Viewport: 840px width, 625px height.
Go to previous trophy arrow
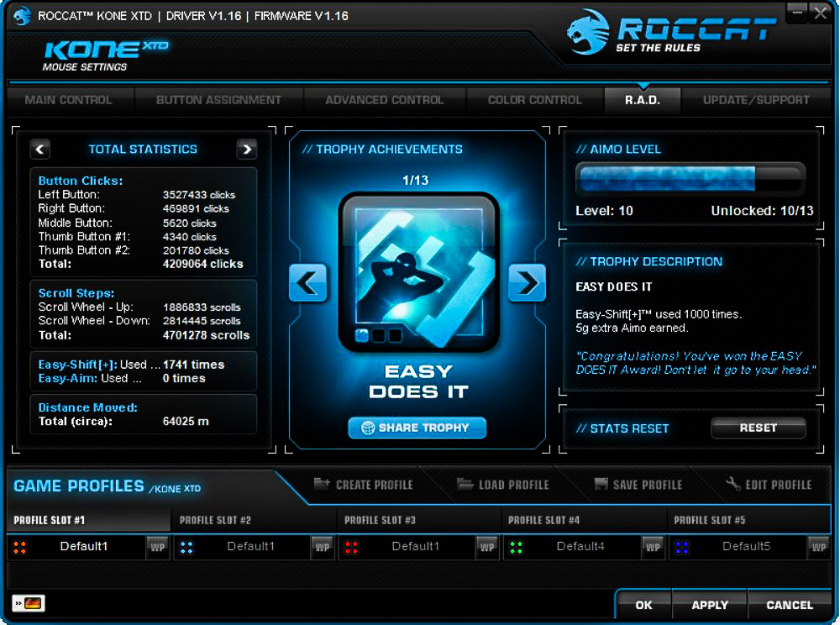pyautogui.click(x=307, y=282)
